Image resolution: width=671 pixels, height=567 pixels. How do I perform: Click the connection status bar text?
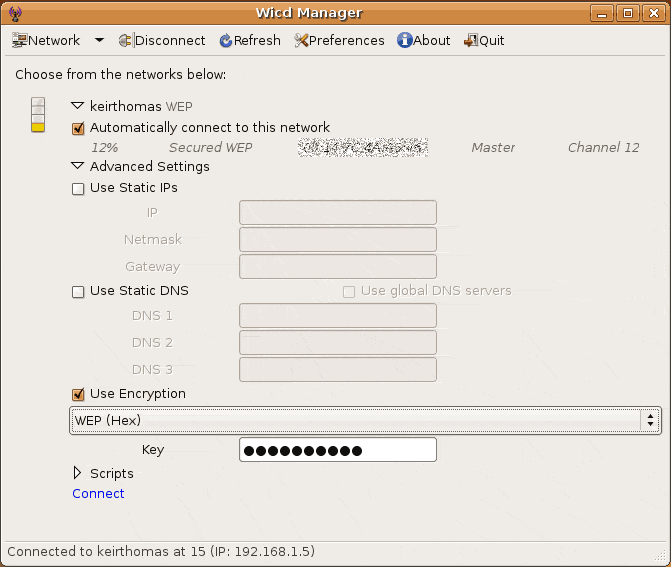tap(161, 552)
